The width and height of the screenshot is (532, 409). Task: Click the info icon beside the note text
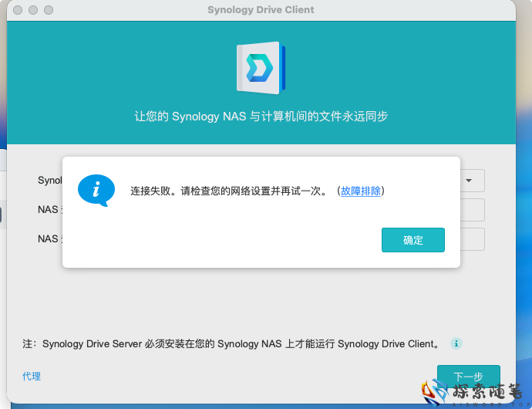pos(456,343)
